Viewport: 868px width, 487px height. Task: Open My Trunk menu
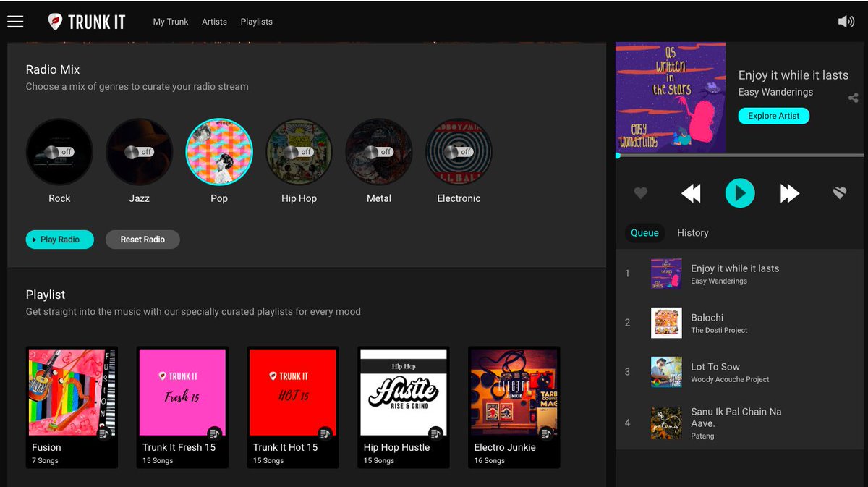[x=171, y=22]
